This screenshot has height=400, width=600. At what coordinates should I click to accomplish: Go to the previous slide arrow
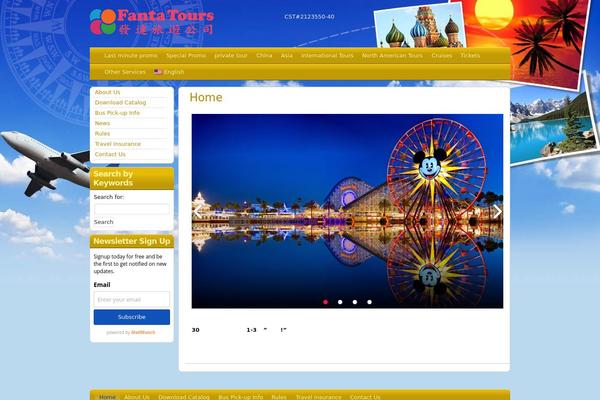[x=198, y=211]
